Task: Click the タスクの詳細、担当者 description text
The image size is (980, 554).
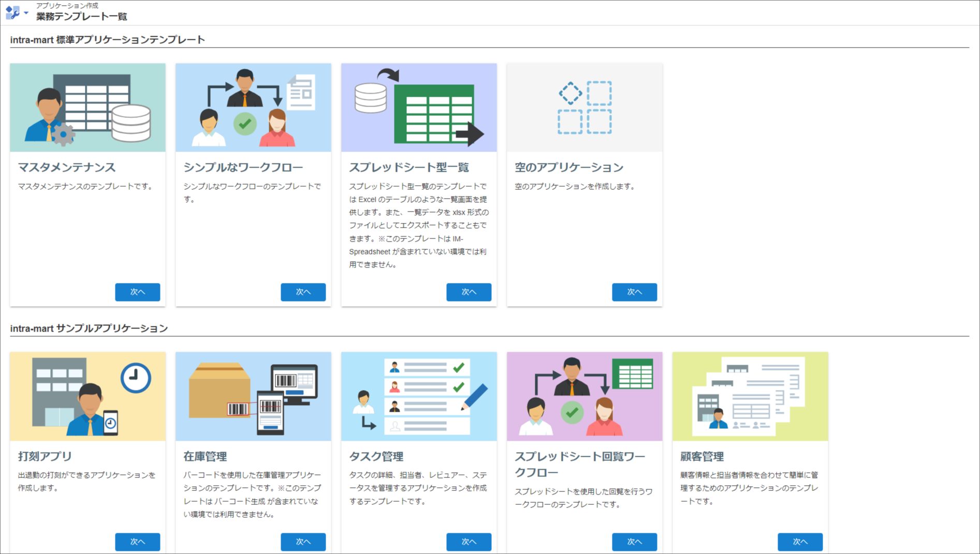Action: [418, 488]
